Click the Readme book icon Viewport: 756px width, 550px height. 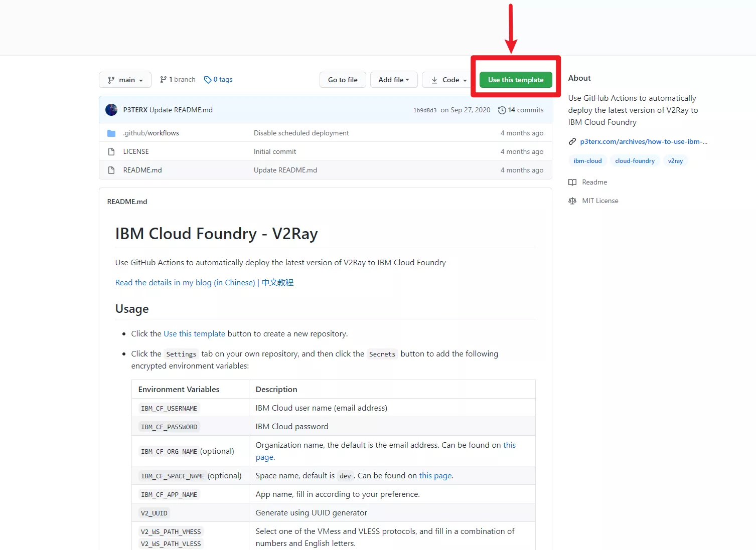572,182
